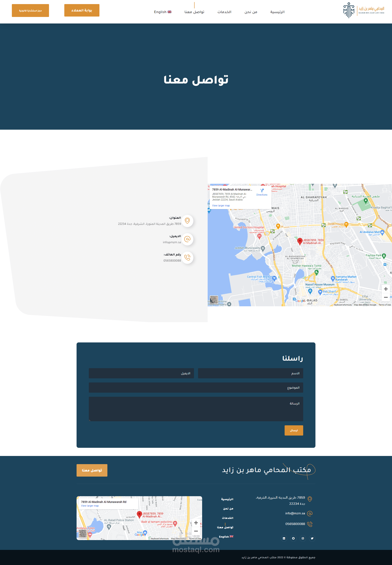
Task: Switch language to English in header
Action: [x=163, y=12]
